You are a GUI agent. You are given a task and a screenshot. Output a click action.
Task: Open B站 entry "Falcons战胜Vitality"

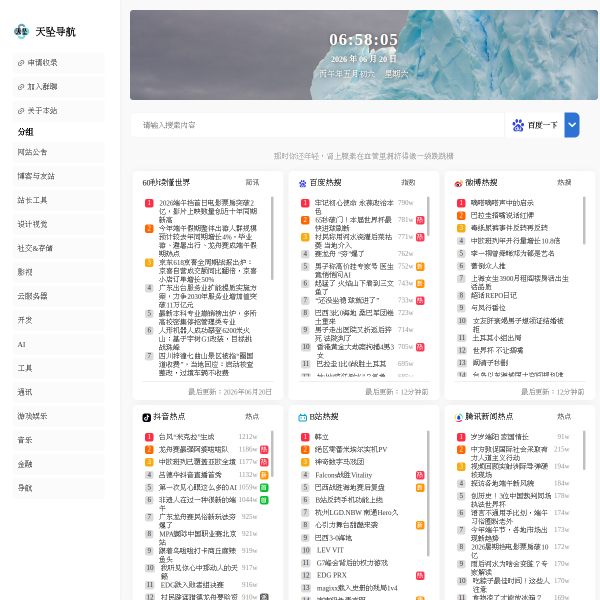(344, 475)
